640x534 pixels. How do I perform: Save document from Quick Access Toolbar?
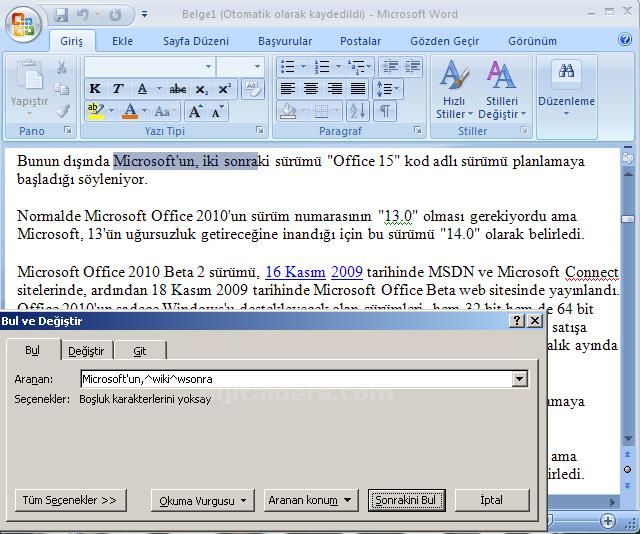click(x=61, y=15)
